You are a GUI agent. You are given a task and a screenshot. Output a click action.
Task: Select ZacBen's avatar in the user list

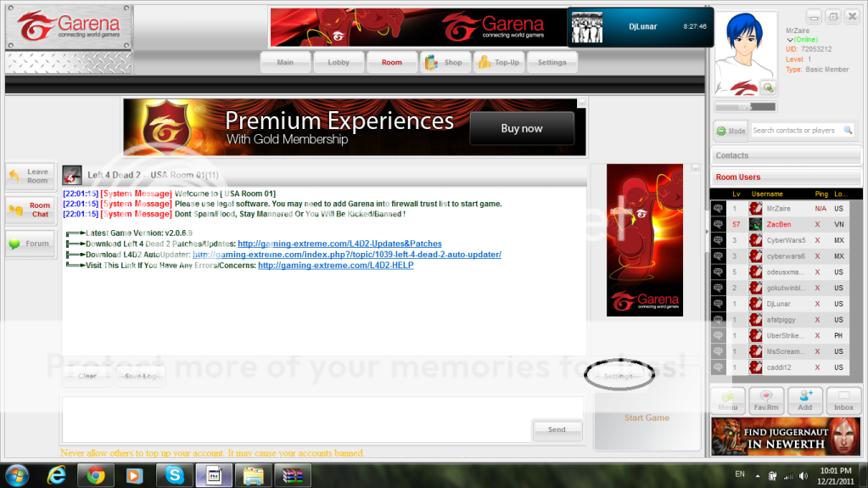tap(756, 224)
